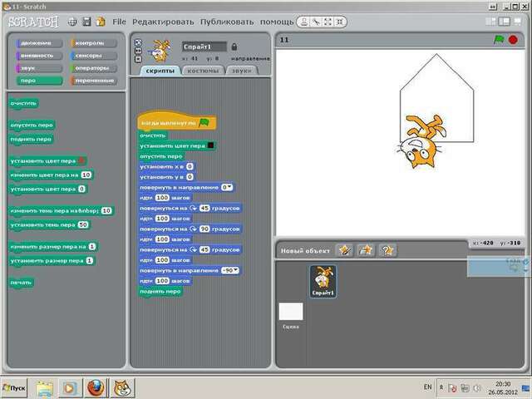Open the Публиковать menu

coord(227,22)
